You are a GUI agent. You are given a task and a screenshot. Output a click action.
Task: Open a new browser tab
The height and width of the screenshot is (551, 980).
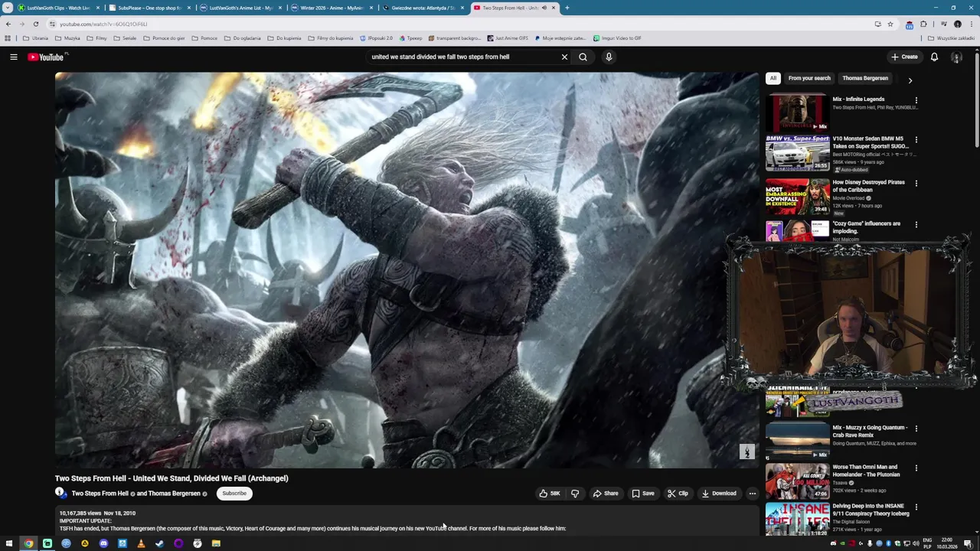[x=567, y=8]
